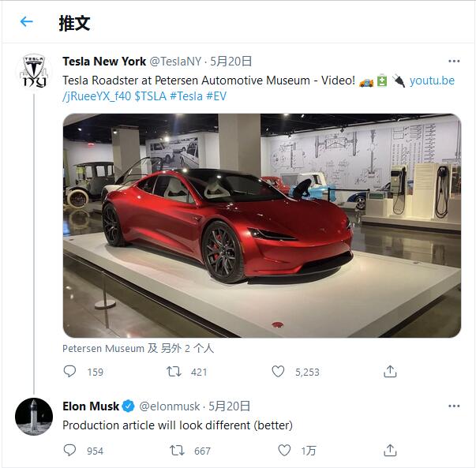
Task: Open the Elon Musk display name
Action: 91,406
